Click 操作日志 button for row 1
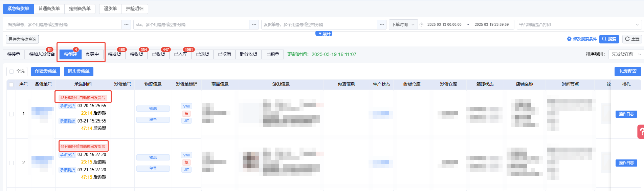 626,114
